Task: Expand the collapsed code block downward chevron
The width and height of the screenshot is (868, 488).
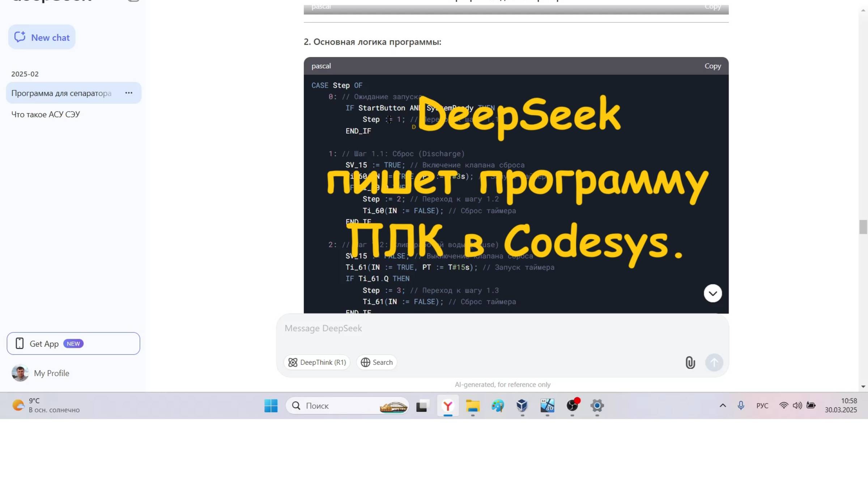Action: pyautogui.click(x=712, y=293)
